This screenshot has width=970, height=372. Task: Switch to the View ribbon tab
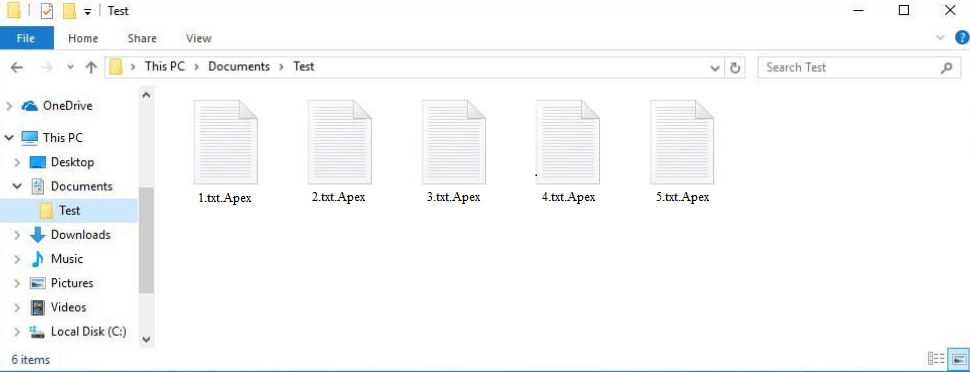(x=199, y=38)
